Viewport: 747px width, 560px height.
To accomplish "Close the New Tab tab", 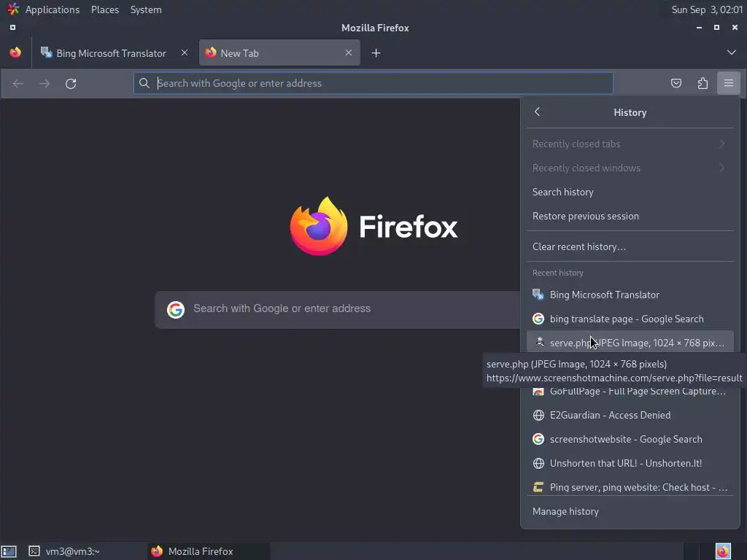I will [x=349, y=52].
